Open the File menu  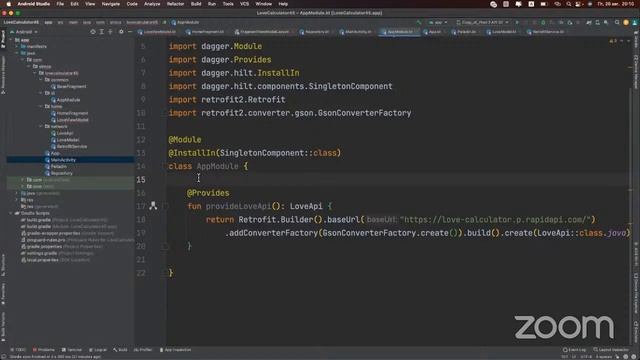pyautogui.click(x=60, y=4)
